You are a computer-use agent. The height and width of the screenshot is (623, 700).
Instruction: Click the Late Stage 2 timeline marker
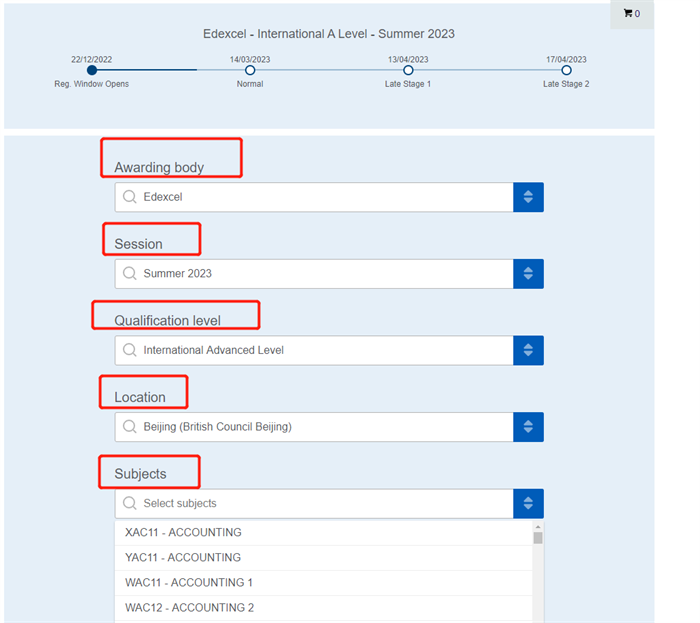[566, 70]
